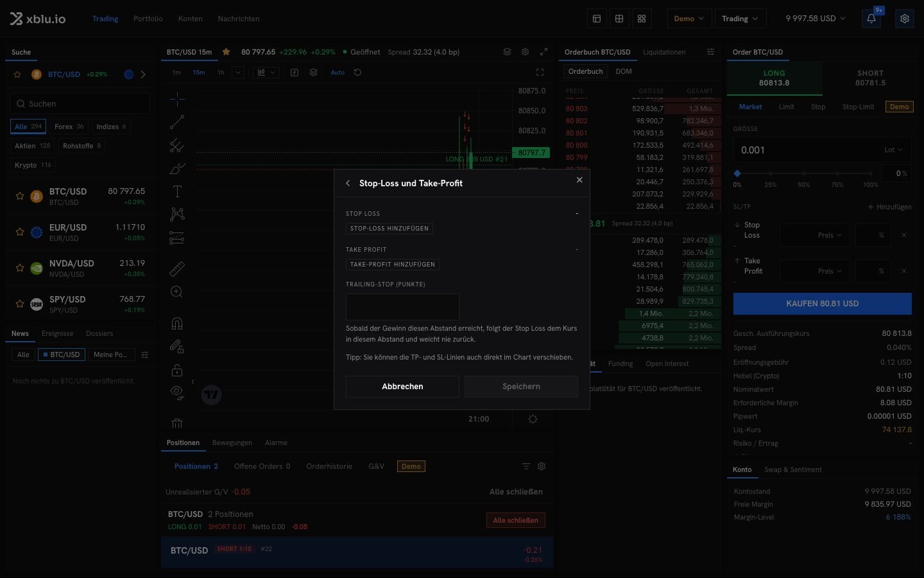924x578 pixels.
Task: Select the crosshair cursor tool
Action: (x=177, y=99)
